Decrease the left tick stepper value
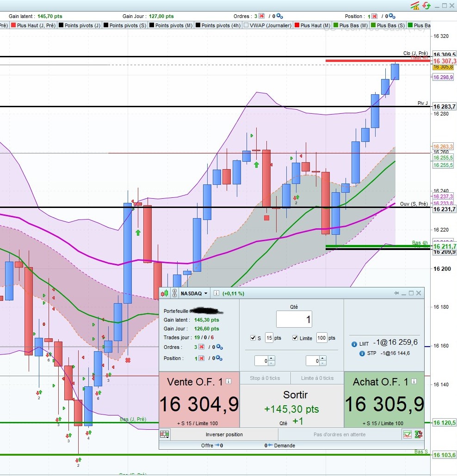The height and width of the screenshot is (476, 457). pos(272,363)
